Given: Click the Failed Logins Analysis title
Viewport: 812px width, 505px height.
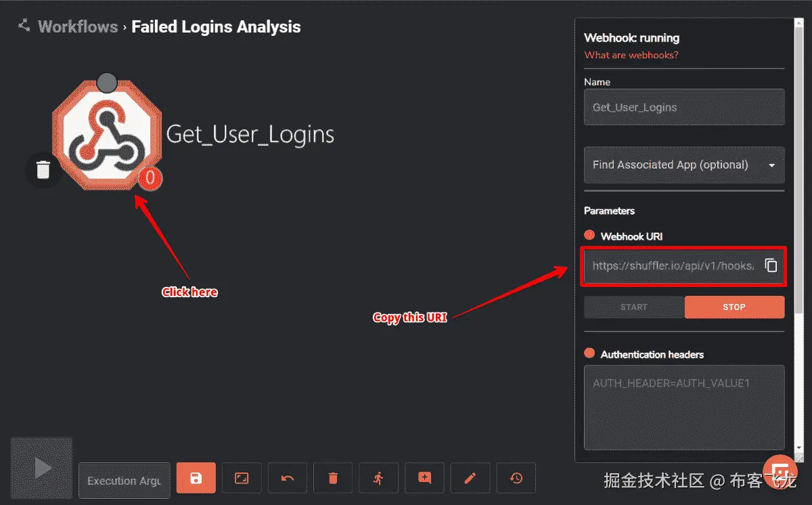Looking at the screenshot, I should tap(216, 27).
